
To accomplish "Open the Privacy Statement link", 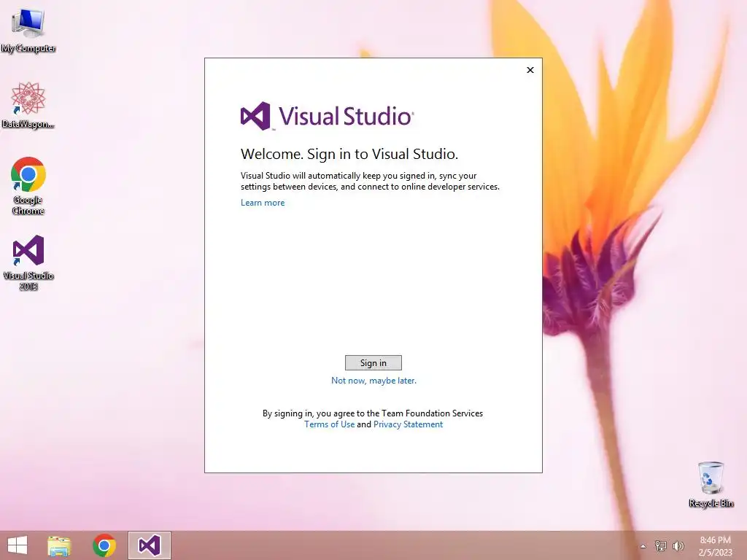I will tap(409, 424).
